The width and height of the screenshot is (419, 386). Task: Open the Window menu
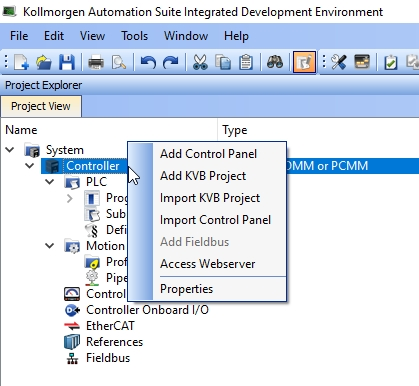[x=186, y=36]
